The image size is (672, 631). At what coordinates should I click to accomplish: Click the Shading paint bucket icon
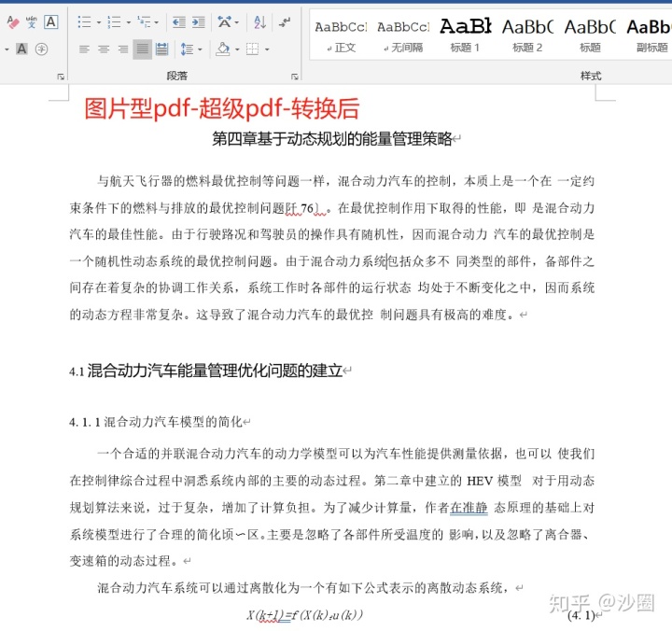223,49
